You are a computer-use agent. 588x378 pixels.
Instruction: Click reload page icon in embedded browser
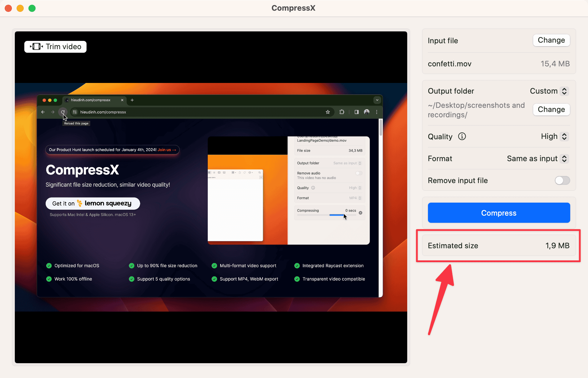63,112
